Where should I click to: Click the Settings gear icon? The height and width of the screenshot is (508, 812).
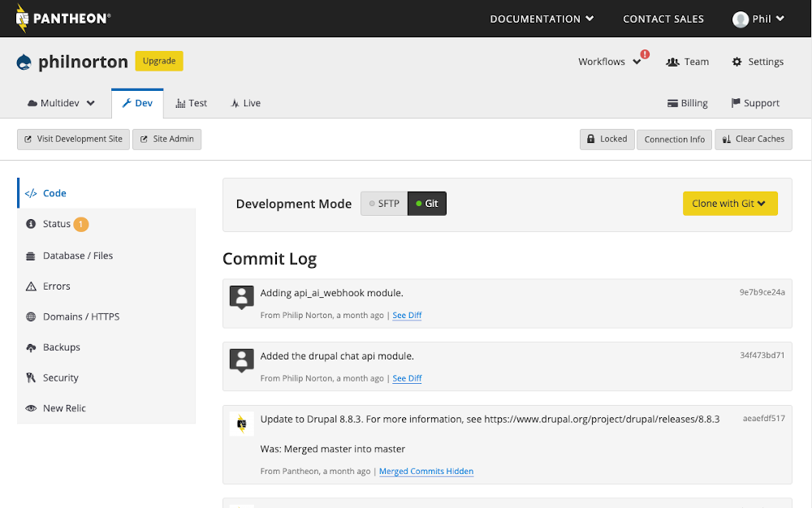(x=736, y=62)
